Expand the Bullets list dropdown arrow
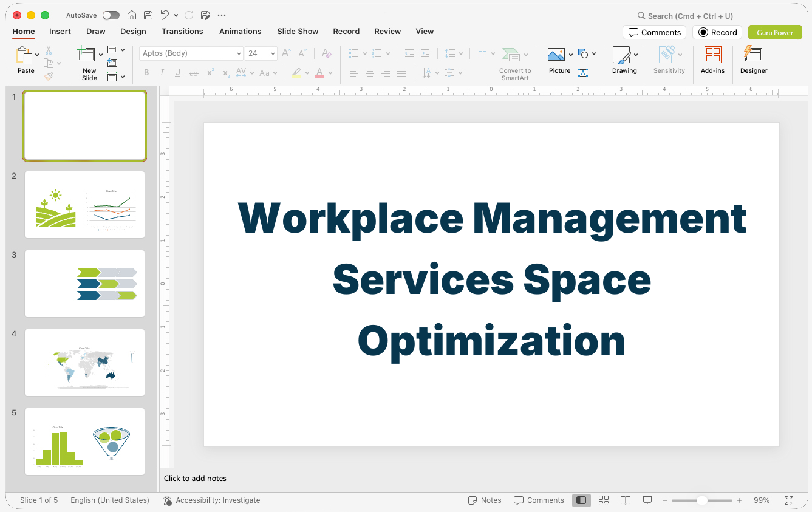The width and height of the screenshot is (812, 512). click(x=364, y=53)
